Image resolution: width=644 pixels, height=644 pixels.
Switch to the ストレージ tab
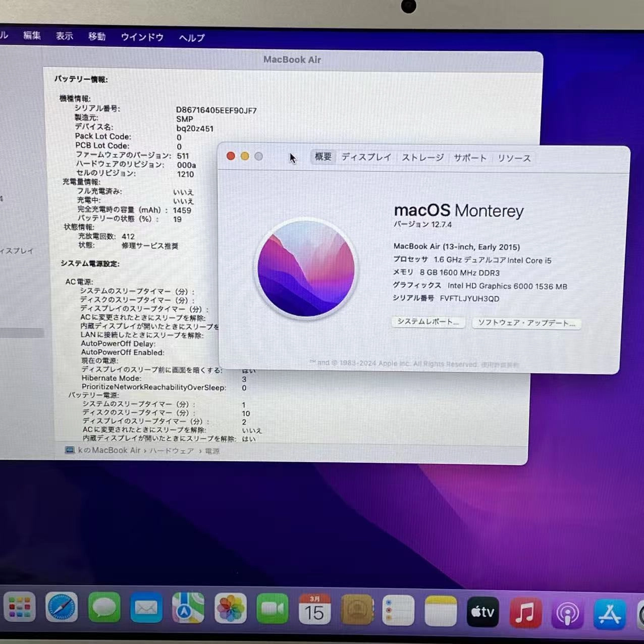422,157
